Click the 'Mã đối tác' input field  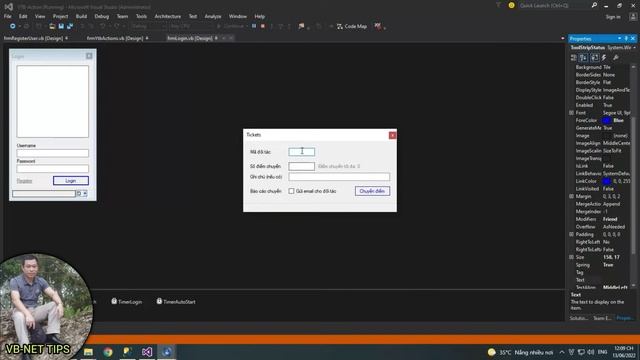coord(302,152)
